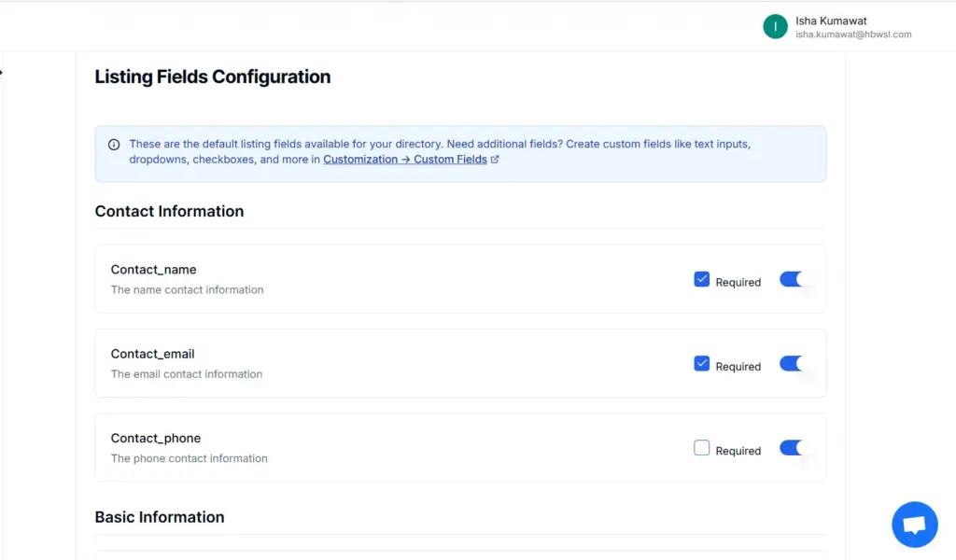Click the Contact_name field label
The image size is (956, 560).
pyautogui.click(x=153, y=270)
